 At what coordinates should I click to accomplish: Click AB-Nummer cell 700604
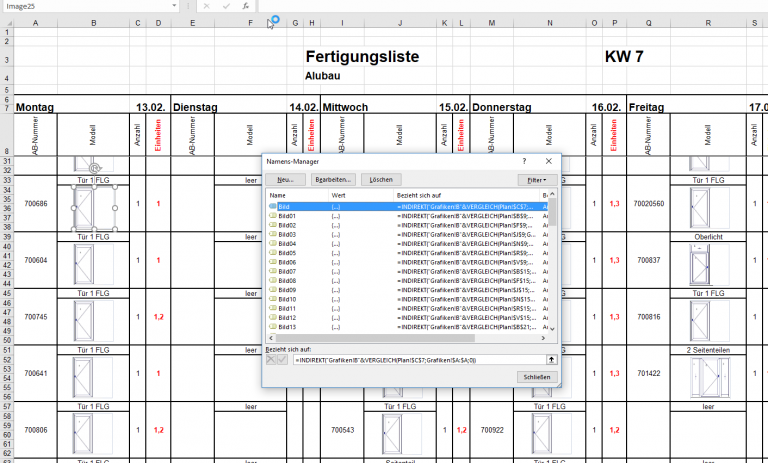(x=36, y=260)
